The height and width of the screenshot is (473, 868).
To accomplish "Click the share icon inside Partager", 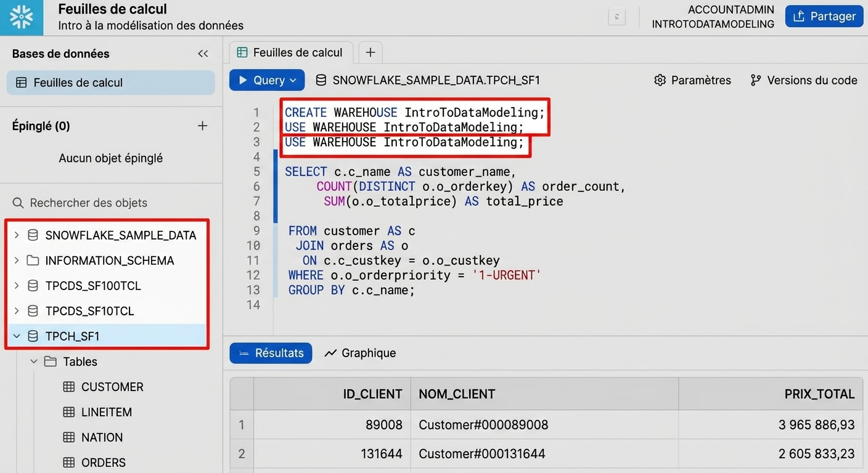I will point(799,16).
